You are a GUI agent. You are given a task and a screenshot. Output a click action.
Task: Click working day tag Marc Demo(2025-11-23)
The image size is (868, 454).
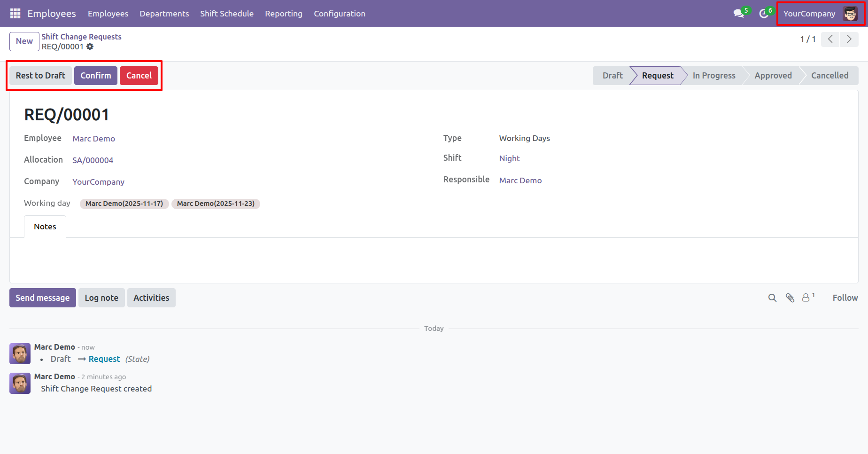(216, 204)
